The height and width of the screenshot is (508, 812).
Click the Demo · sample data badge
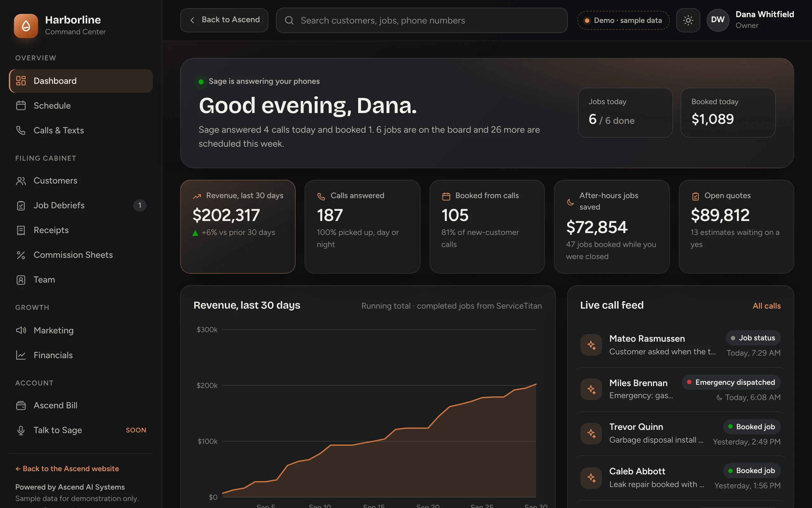pyautogui.click(x=623, y=21)
